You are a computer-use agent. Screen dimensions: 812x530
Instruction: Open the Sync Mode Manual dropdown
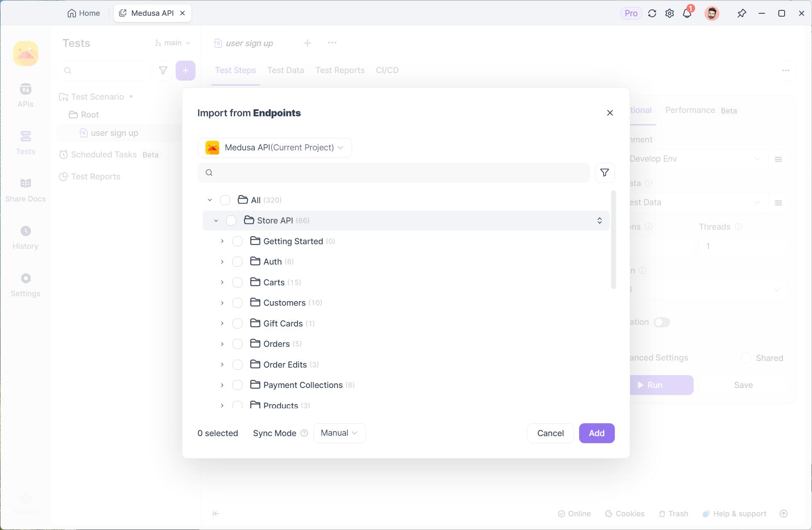(x=340, y=433)
